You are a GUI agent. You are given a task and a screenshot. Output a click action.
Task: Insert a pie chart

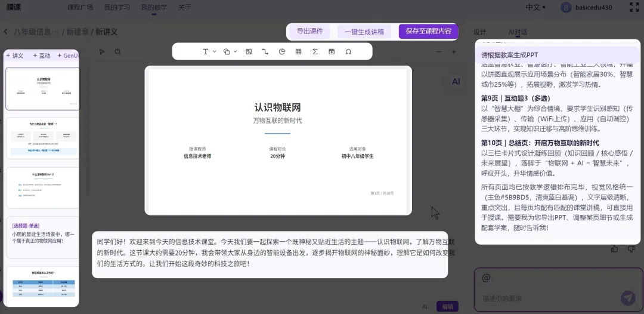point(281,51)
